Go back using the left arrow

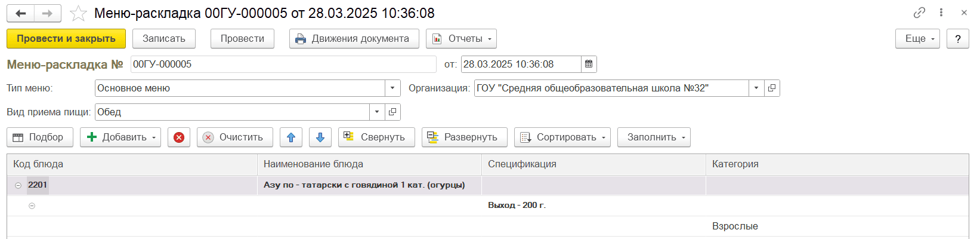21,13
